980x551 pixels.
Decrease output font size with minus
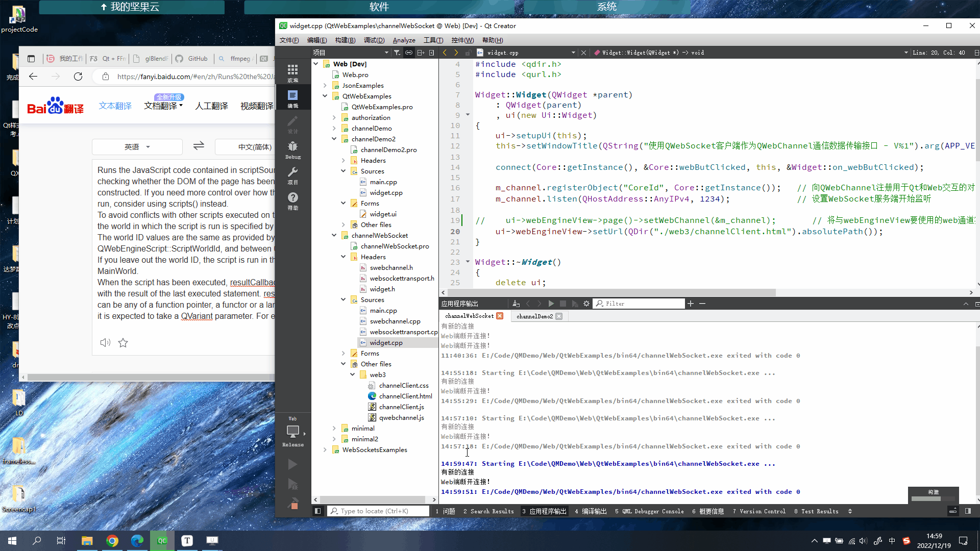point(702,304)
